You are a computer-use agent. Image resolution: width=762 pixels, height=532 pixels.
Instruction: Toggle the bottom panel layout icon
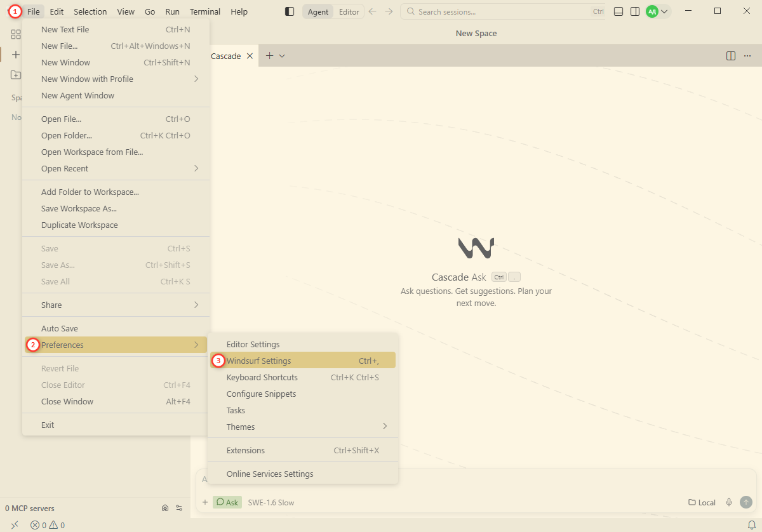pos(618,11)
